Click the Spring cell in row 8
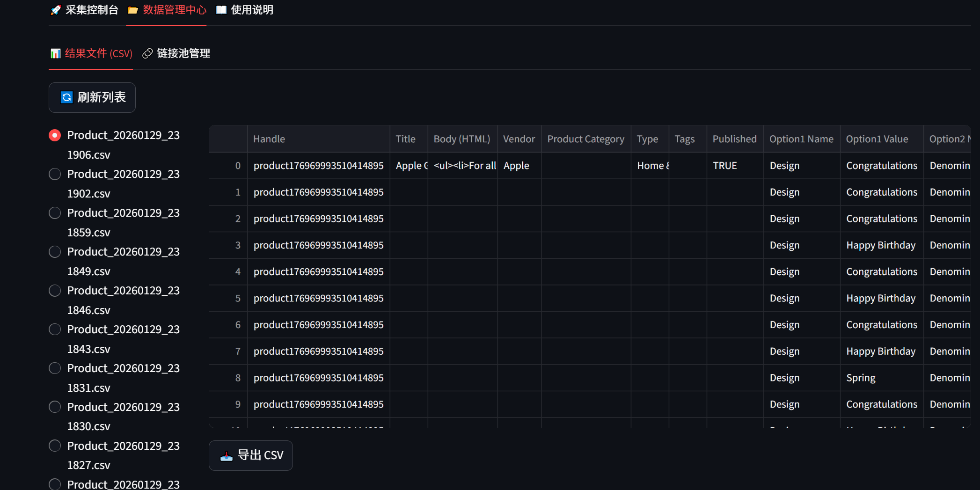 point(861,378)
